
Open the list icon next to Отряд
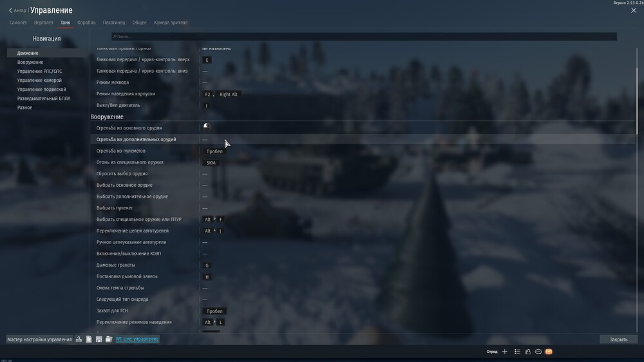518,352
